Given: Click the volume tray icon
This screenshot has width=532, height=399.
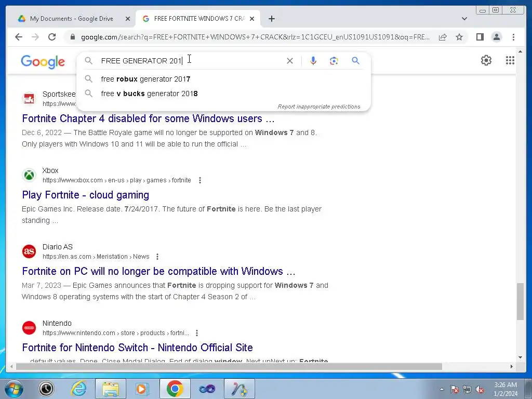Looking at the screenshot, I should point(480,390).
